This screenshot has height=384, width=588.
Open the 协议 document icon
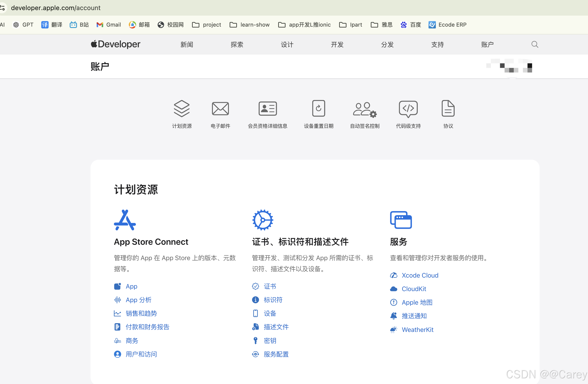pyautogui.click(x=448, y=109)
